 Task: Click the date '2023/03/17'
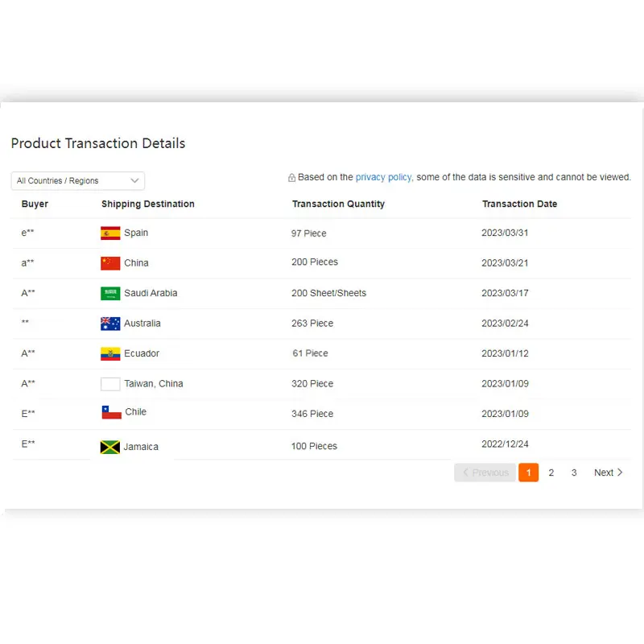[x=505, y=293]
